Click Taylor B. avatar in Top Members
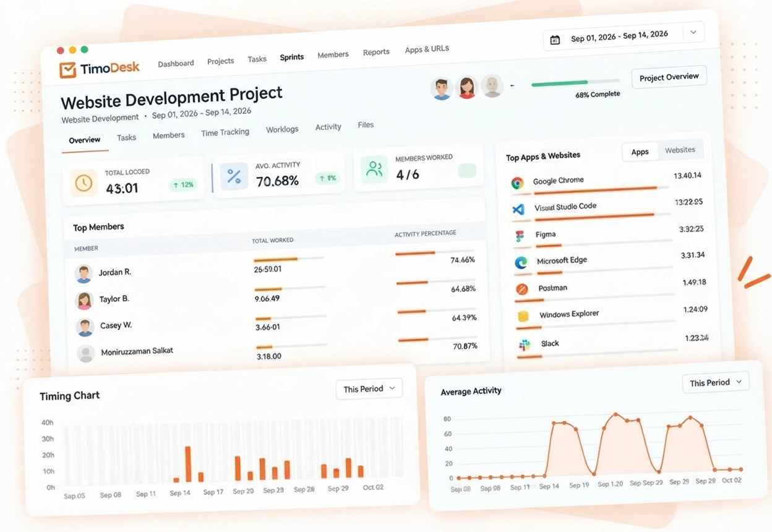 84,301
